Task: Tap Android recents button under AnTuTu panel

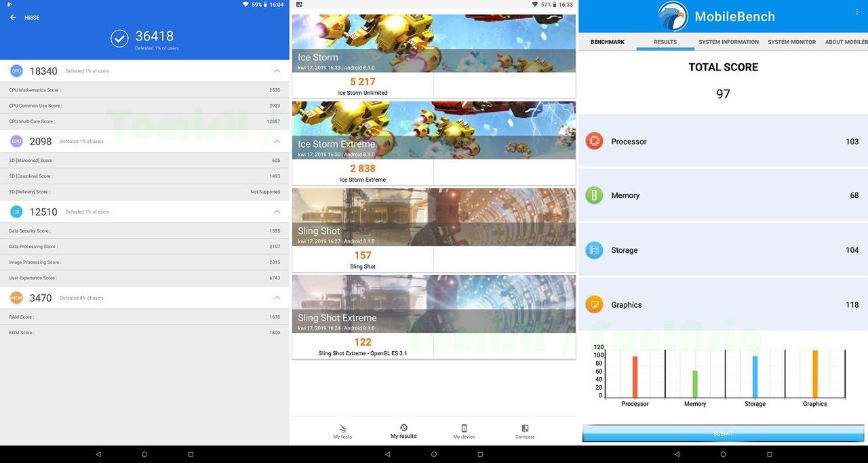Action: [191, 454]
